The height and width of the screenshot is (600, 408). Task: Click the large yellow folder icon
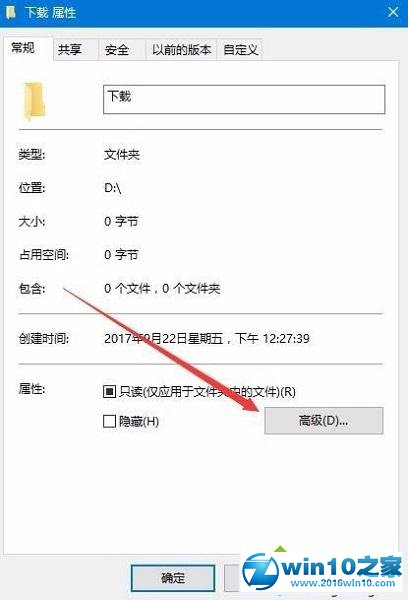[35, 101]
